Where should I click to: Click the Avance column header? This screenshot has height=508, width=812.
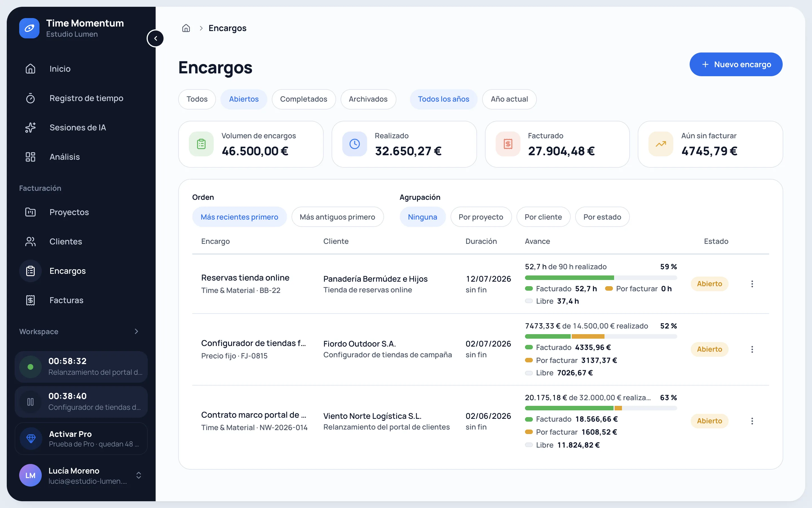[538, 241]
